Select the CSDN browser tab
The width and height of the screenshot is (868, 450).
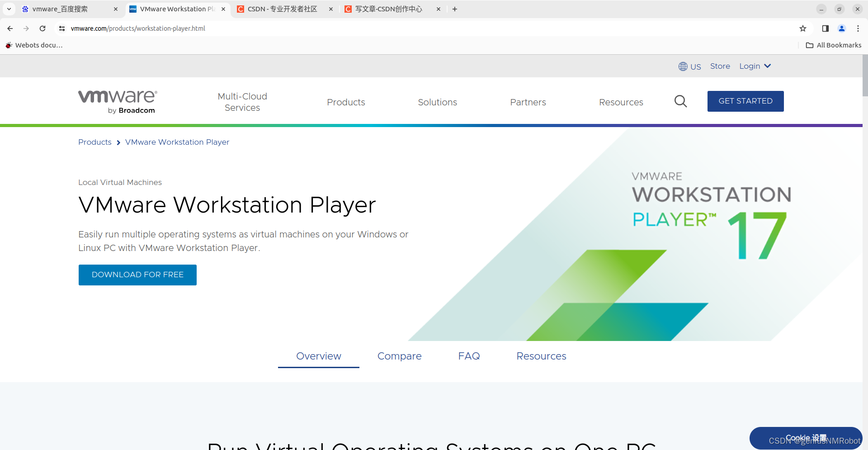(281, 9)
